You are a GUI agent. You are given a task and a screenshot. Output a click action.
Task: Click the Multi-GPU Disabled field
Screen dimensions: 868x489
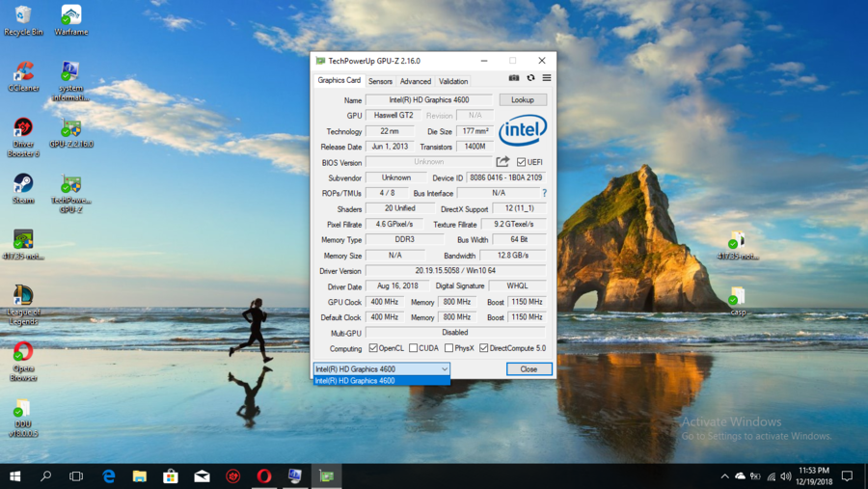pos(455,333)
